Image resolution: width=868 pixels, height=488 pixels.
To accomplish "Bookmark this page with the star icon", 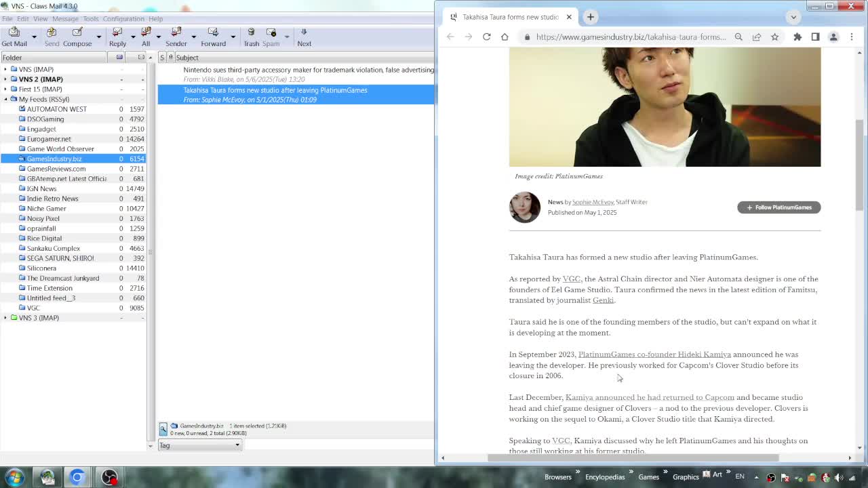I will click(774, 37).
